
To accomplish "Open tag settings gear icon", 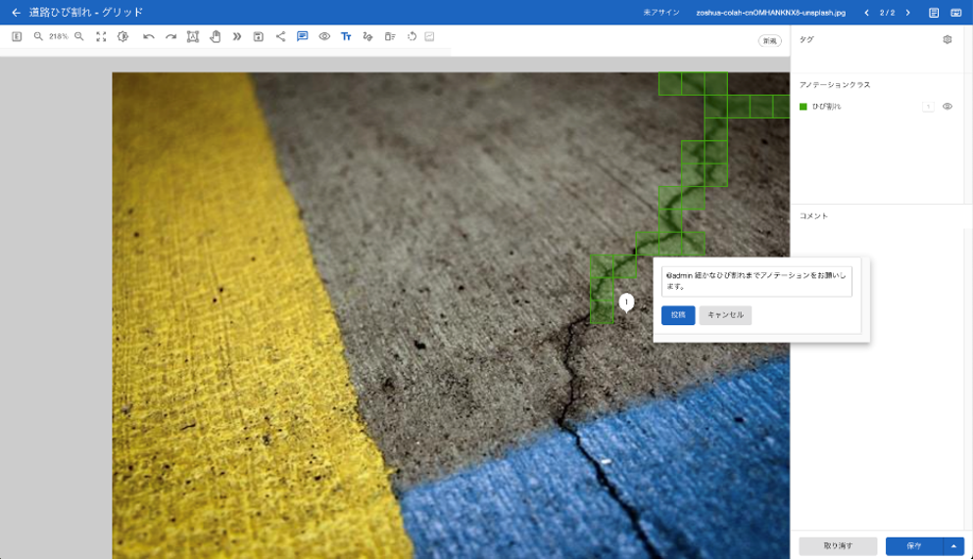I will click(948, 39).
